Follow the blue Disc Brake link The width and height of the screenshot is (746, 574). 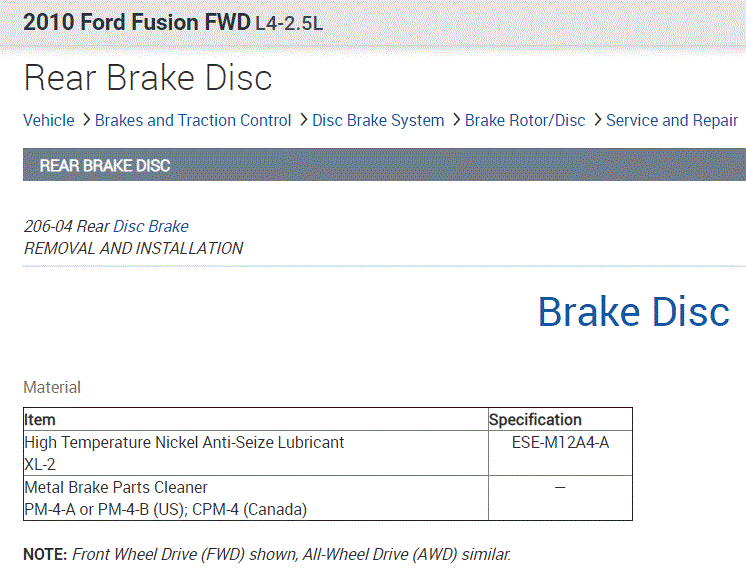coord(151,226)
